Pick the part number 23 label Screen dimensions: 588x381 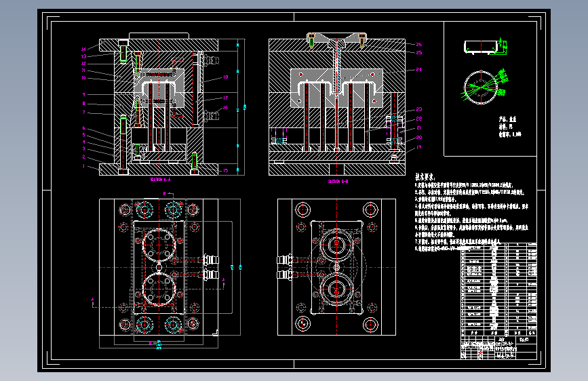[419, 109]
